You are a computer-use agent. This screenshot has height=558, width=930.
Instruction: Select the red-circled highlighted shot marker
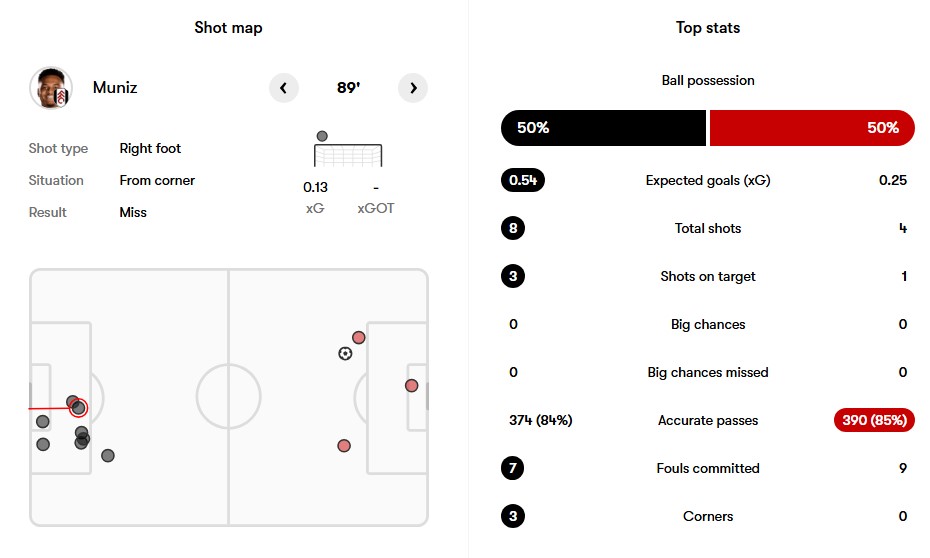(x=78, y=408)
